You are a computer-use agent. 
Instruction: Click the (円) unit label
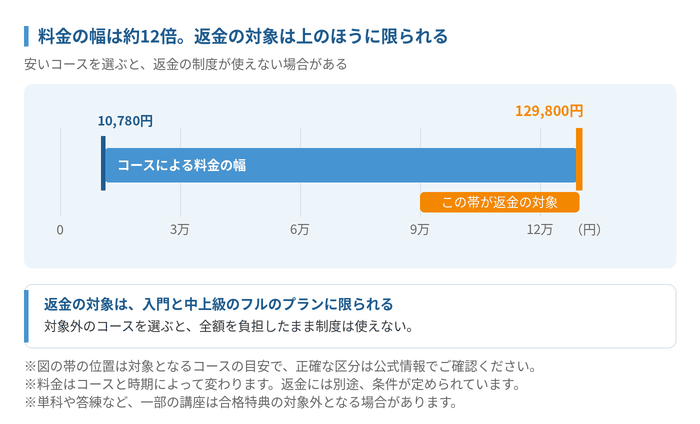coord(589,230)
